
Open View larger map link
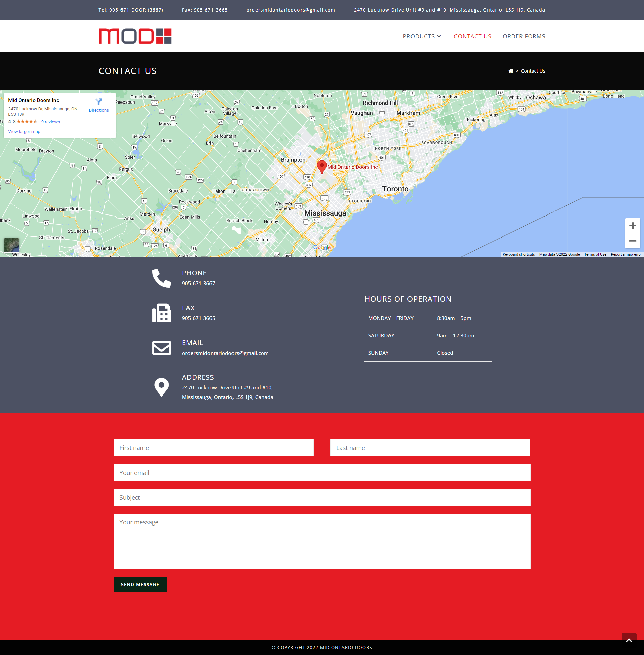(24, 132)
